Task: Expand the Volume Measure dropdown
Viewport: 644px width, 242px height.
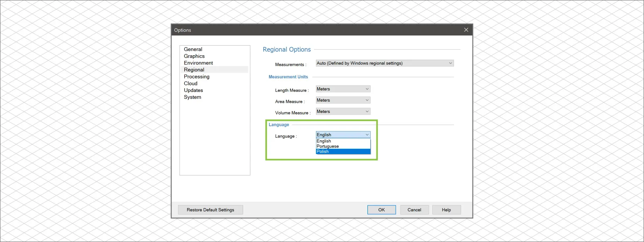Action: pos(343,111)
